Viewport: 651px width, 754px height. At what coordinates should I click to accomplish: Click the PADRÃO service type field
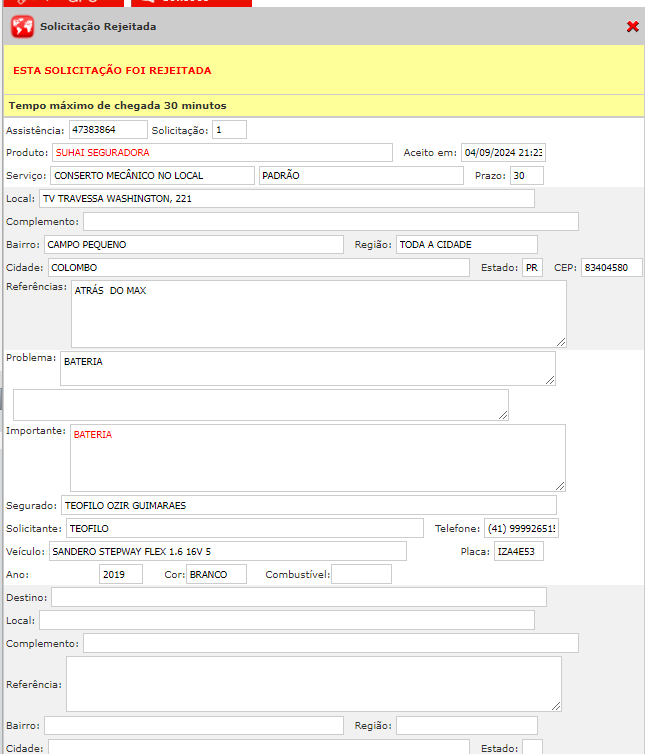[x=361, y=176]
